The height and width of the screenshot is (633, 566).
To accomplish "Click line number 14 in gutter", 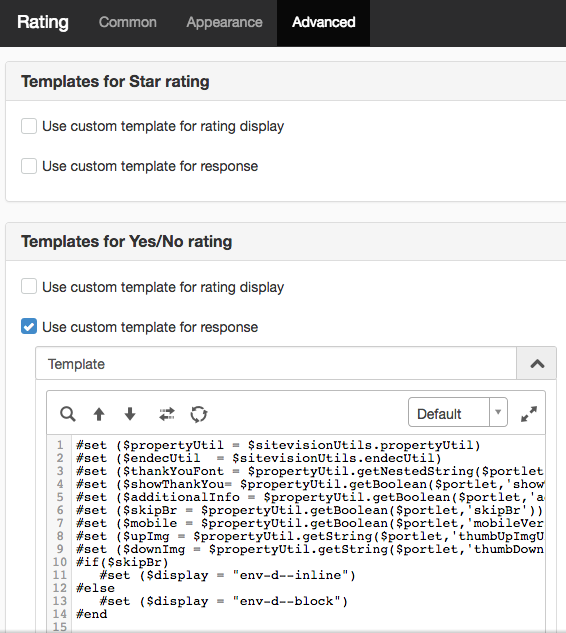I will click(x=60, y=614).
